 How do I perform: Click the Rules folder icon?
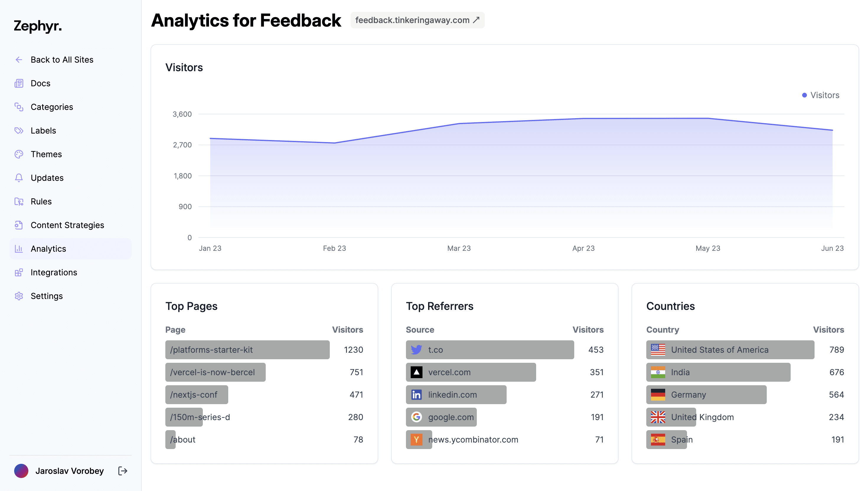coord(19,201)
